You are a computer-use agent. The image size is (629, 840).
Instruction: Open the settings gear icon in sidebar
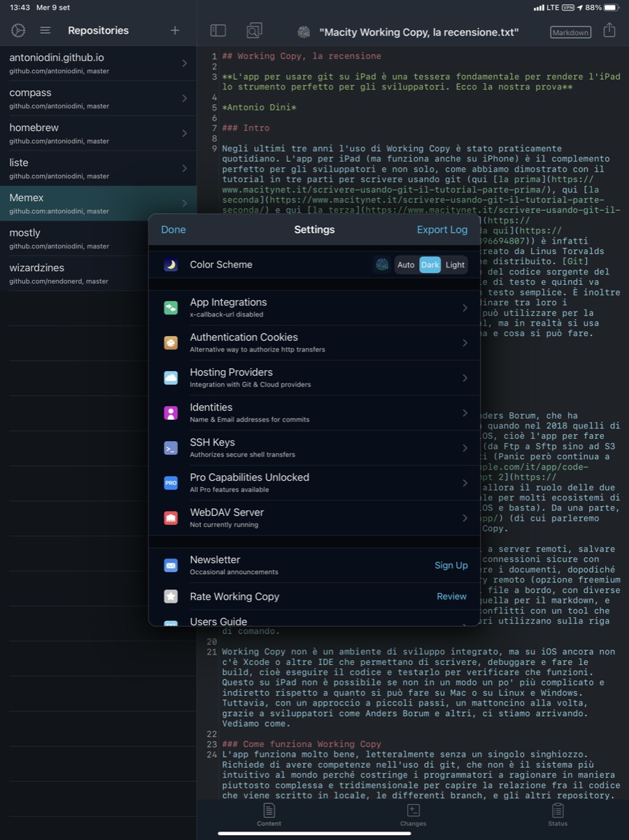pos(18,30)
